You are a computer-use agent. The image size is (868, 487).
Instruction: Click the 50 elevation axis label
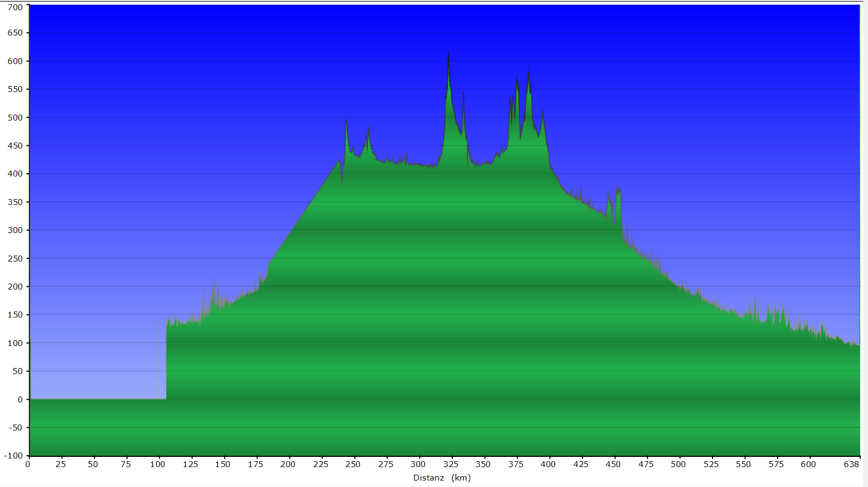coord(18,371)
